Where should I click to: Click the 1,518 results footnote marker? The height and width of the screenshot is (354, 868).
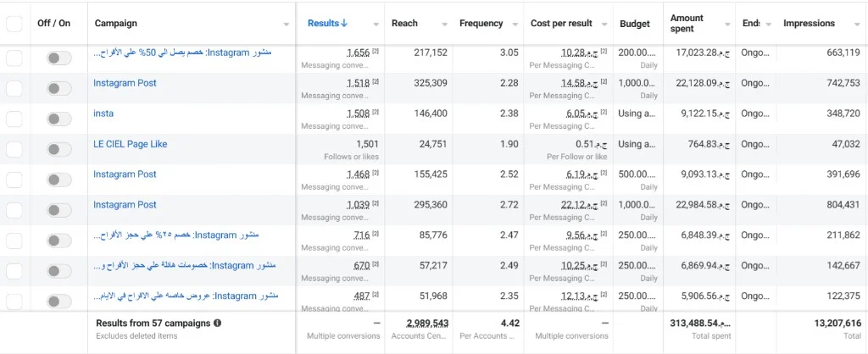(x=376, y=82)
